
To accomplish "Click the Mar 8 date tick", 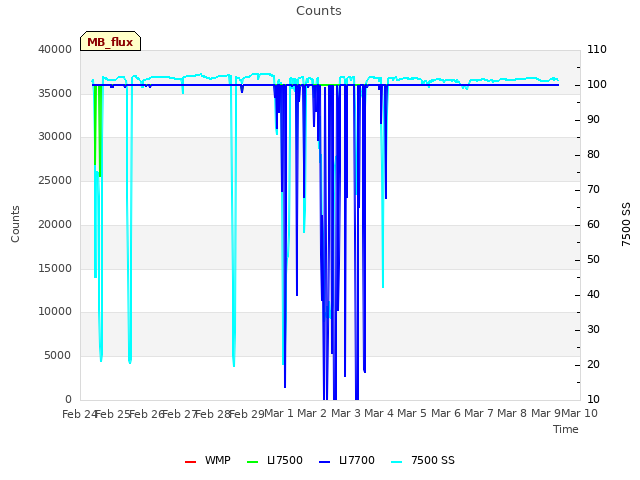I will point(512,413).
